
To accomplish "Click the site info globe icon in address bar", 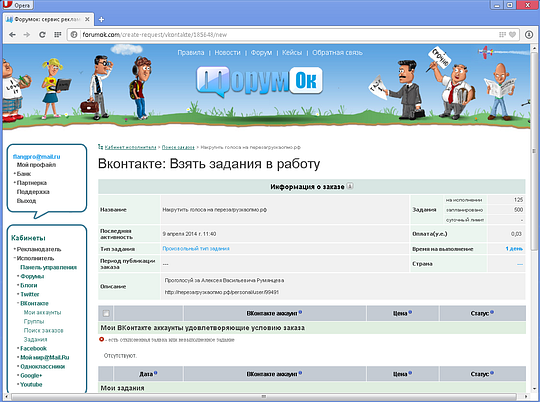I will pos(74,35).
